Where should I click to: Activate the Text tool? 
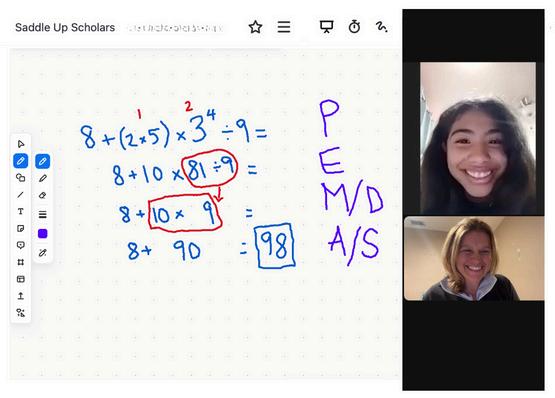click(x=21, y=211)
